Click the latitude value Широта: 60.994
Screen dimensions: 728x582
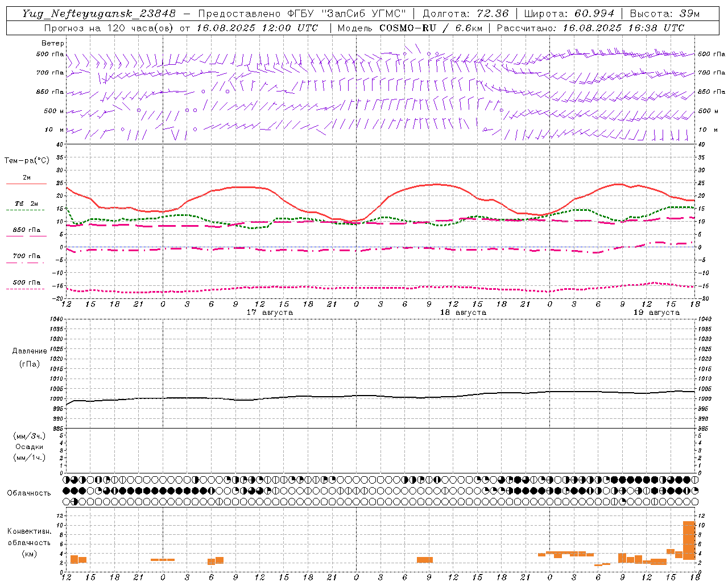coord(569,14)
